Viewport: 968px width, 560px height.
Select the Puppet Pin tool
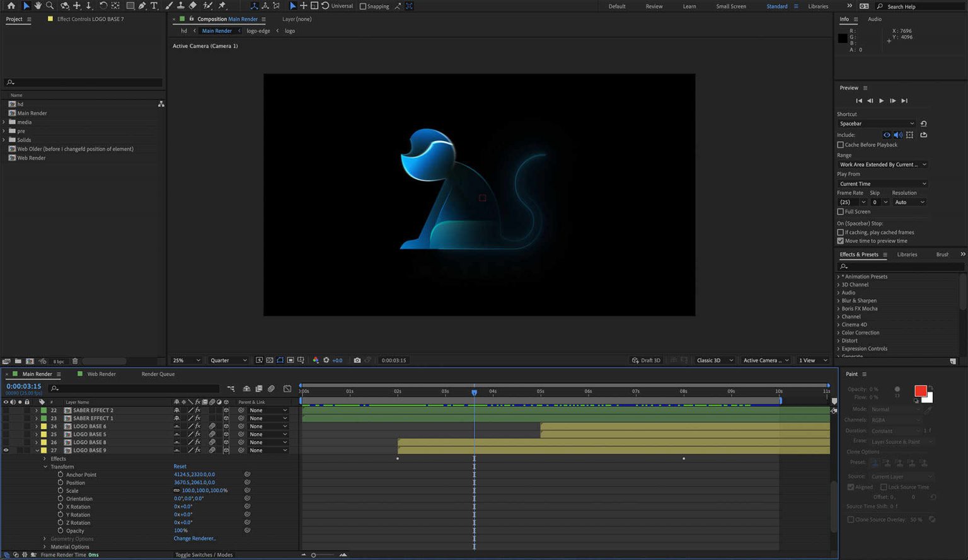221,6
